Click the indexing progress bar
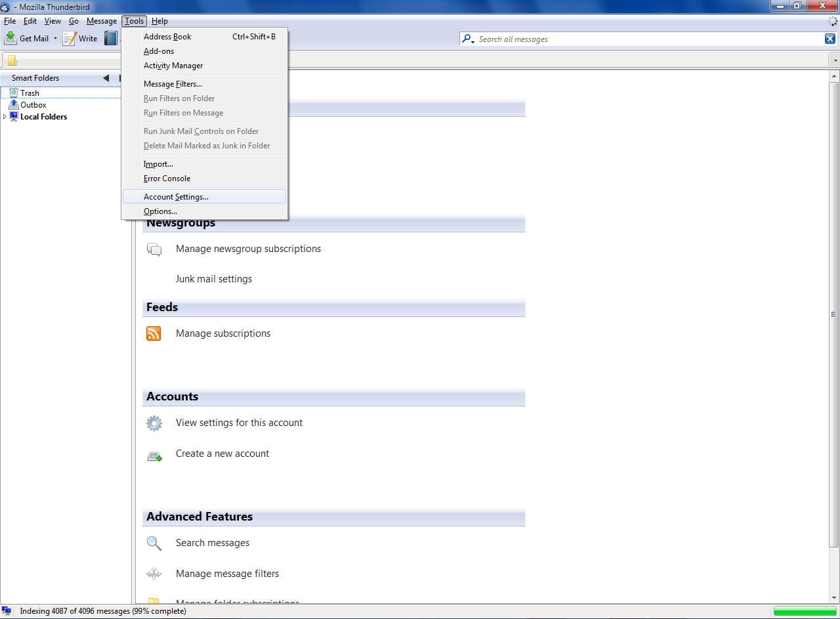The image size is (840, 619). tap(805, 611)
